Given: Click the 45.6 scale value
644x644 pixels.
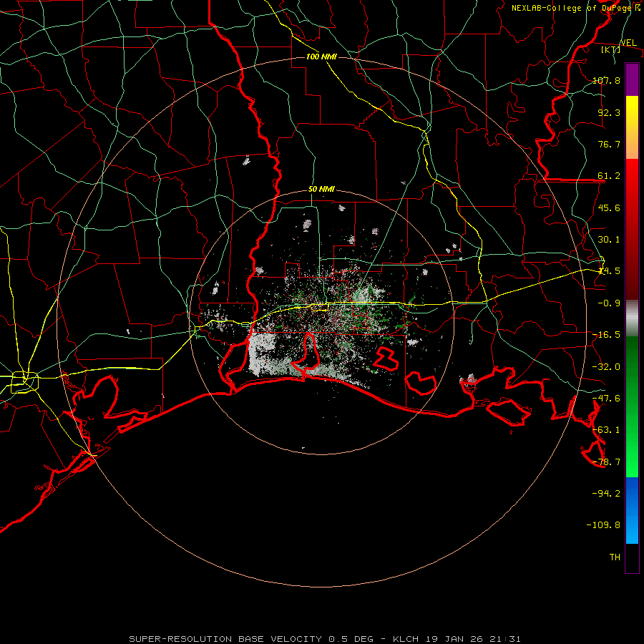Looking at the screenshot, I should 609,208.
